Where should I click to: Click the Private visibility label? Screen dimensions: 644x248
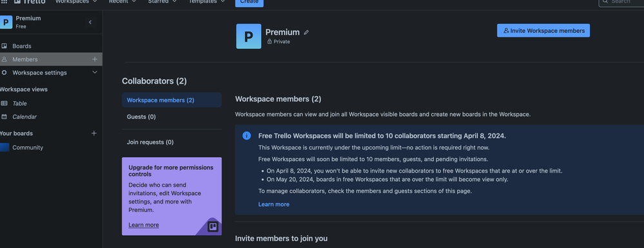coord(282,41)
